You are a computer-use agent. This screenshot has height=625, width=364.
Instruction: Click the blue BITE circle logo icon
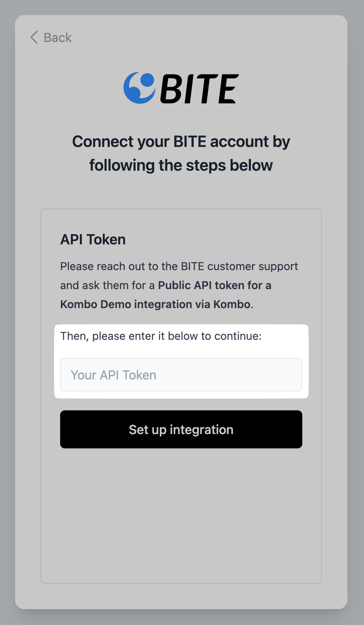tap(139, 88)
